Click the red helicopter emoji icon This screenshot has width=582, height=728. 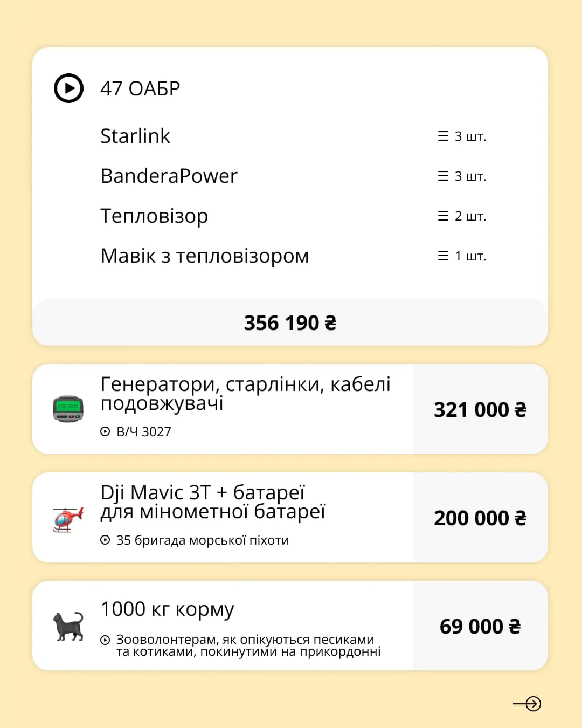[68, 519]
